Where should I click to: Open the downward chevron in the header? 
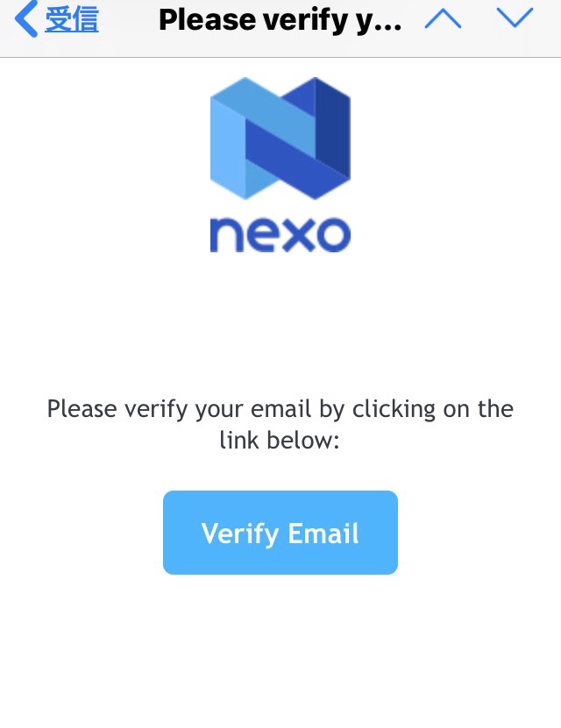514,18
